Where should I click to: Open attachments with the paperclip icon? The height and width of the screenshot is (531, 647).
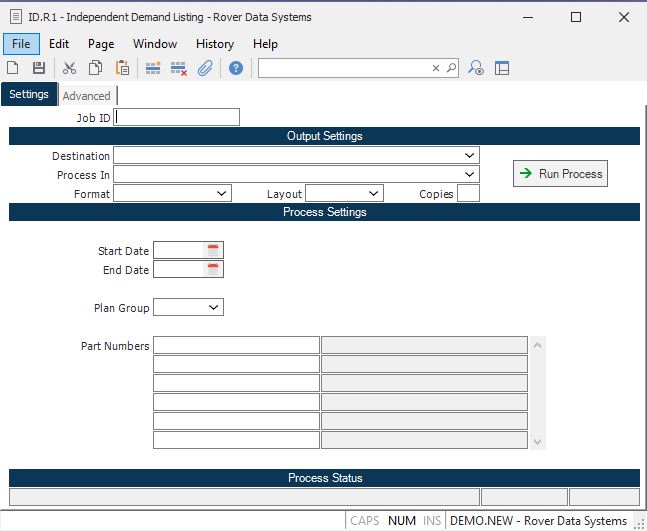pos(205,68)
